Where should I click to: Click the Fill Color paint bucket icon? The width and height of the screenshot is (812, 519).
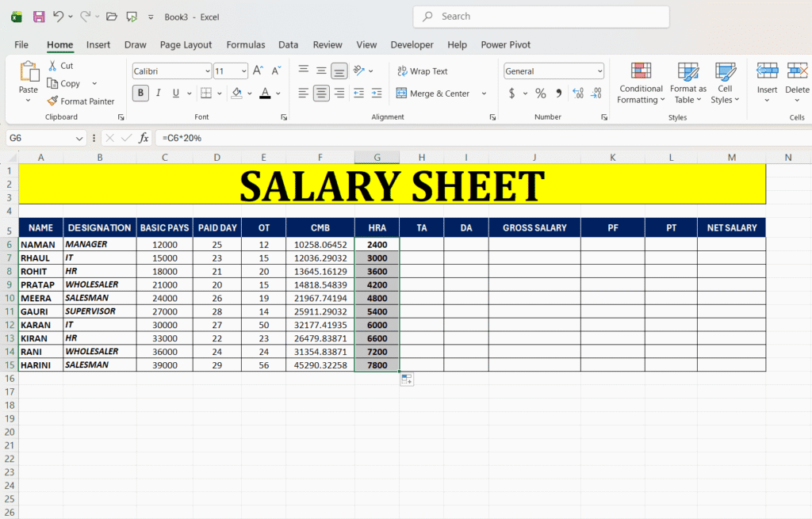(x=236, y=93)
